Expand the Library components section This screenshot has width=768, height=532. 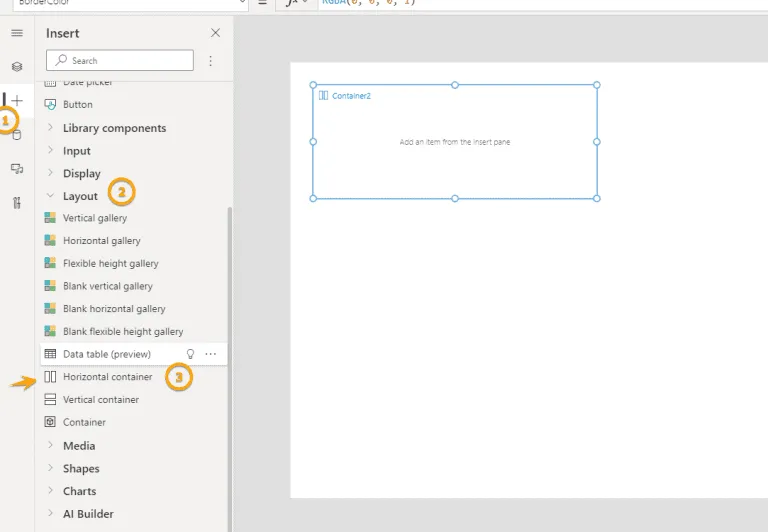[114, 128]
